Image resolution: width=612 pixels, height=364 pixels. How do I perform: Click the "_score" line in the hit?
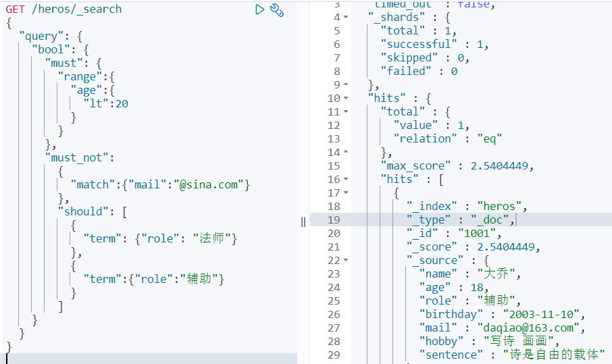(x=474, y=246)
